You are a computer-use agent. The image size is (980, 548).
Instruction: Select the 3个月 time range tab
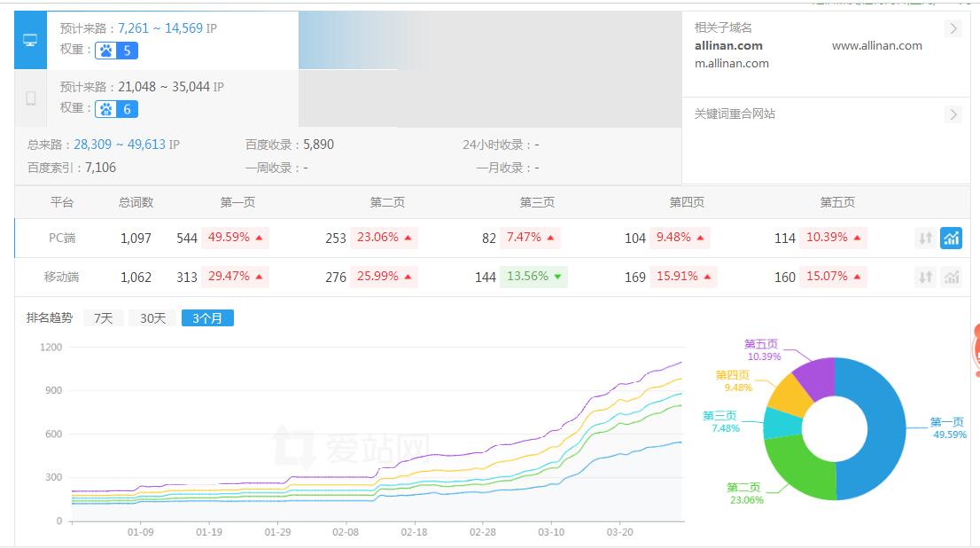tap(207, 317)
